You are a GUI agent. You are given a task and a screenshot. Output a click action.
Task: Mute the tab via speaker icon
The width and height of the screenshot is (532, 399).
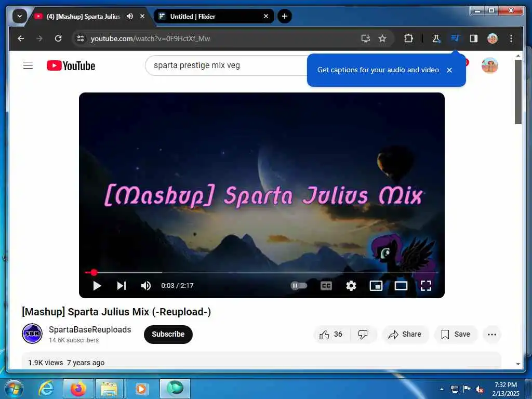pyautogui.click(x=129, y=16)
